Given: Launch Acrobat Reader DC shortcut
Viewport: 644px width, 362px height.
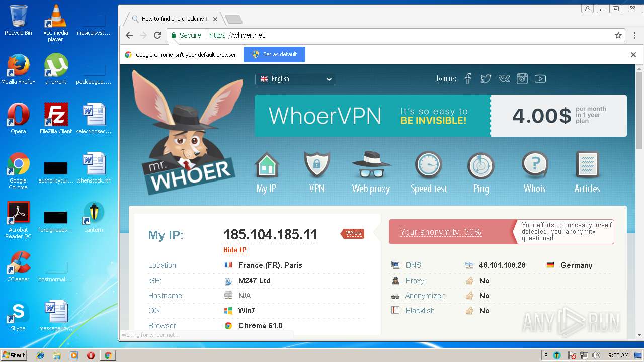Looking at the screenshot, I should (x=18, y=220).
